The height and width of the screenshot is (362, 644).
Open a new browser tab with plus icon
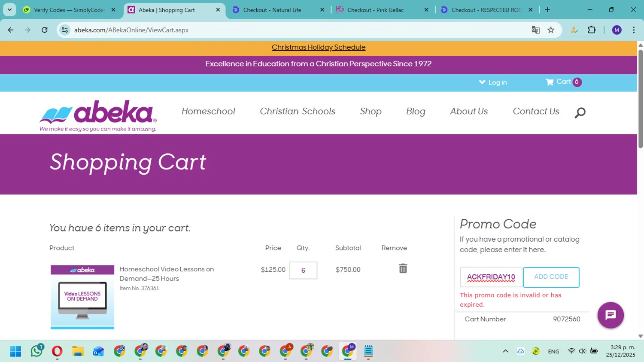547,10
